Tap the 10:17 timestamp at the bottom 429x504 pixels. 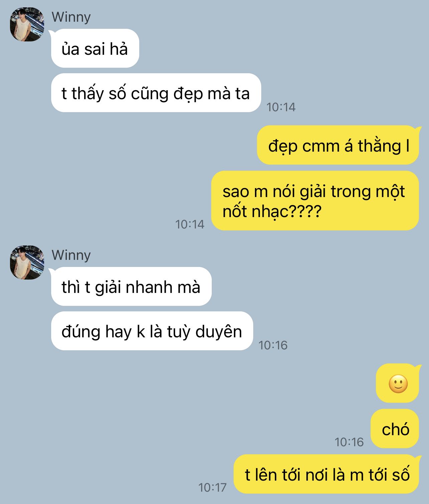click(x=212, y=488)
